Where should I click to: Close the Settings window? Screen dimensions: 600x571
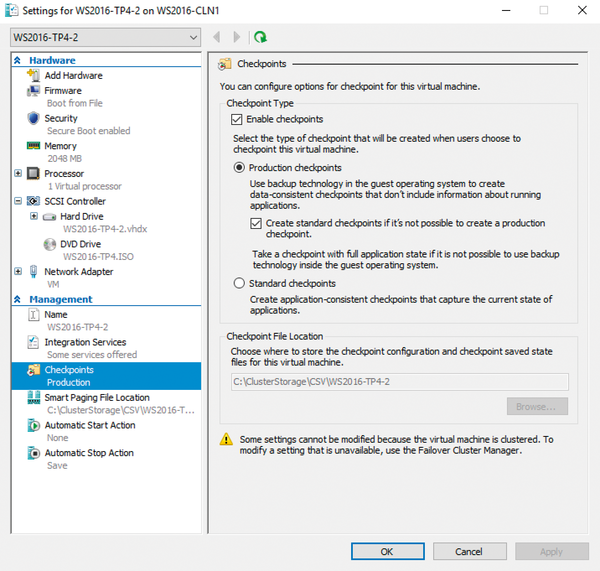pyautogui.click(x=582, y=10)
